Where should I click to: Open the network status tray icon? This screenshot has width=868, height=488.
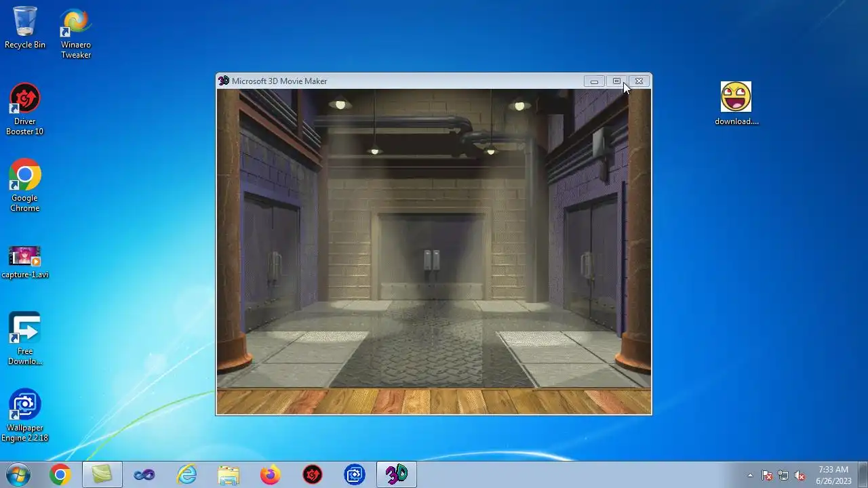pos(783,475)
